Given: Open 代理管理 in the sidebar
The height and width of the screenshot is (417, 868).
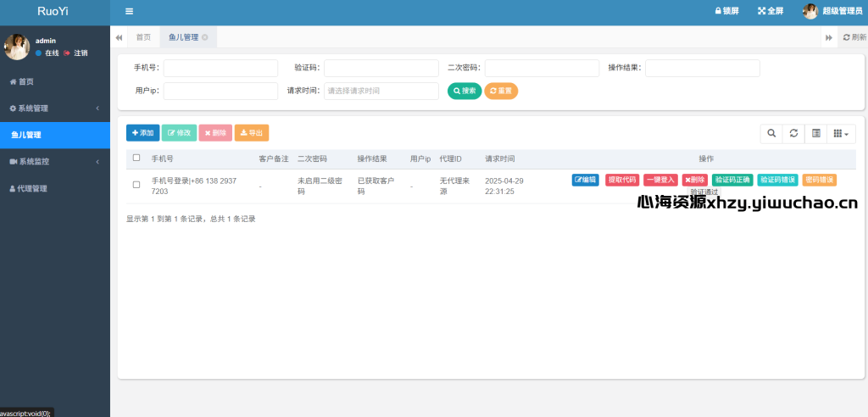Looking at the screenshot, I should [55, 188].
